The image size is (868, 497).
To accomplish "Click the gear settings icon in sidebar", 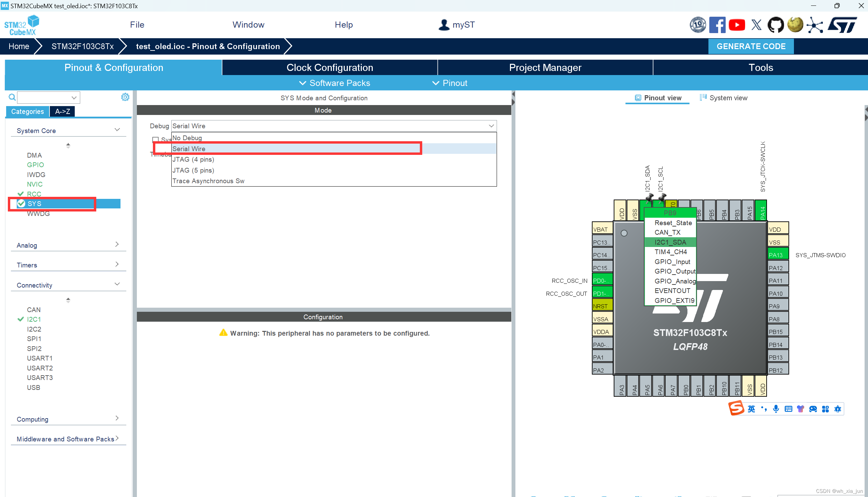I will coord(125,97).
